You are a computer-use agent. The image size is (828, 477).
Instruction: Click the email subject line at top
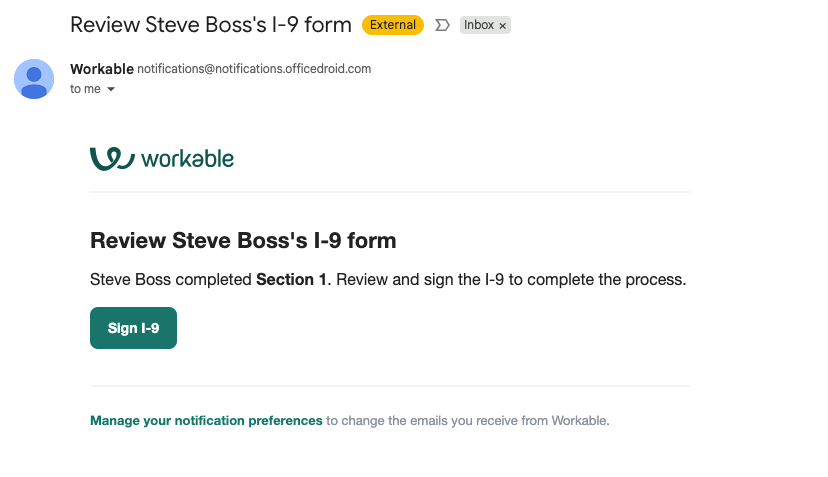click(211, 25)
